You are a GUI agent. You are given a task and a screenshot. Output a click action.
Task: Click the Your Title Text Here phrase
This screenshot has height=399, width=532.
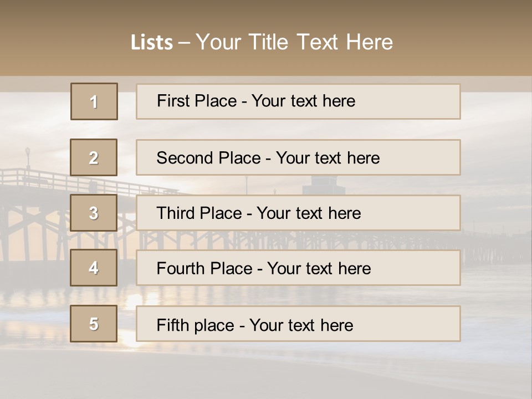[x=294, y=42]
